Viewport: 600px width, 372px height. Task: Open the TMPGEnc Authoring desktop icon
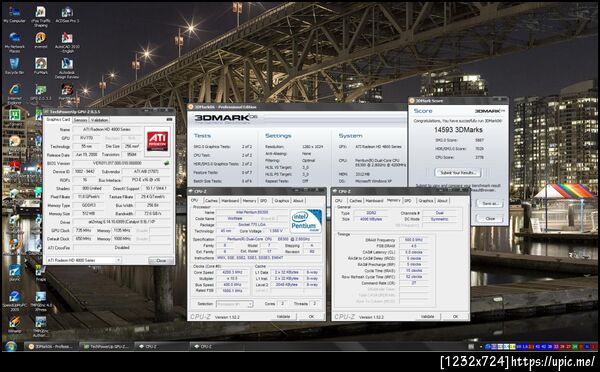(41, 326)
